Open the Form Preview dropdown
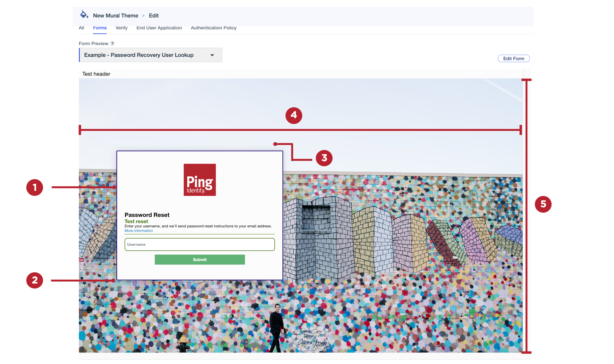 tap(150, 55)
